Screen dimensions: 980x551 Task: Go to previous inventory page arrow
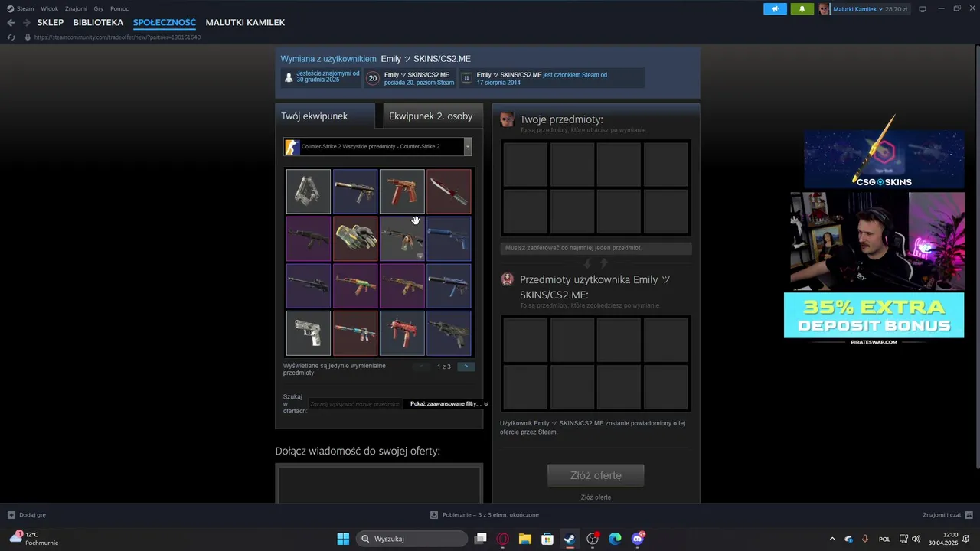coord(423,367)
